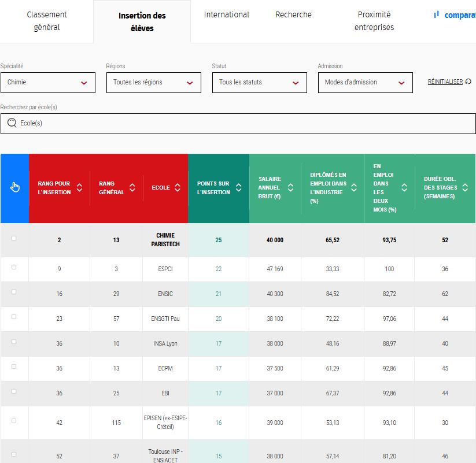Sort by Points sur l'insertion arrows
The height and width of the screenshot is (463, 476).
(x=239, y=188)
